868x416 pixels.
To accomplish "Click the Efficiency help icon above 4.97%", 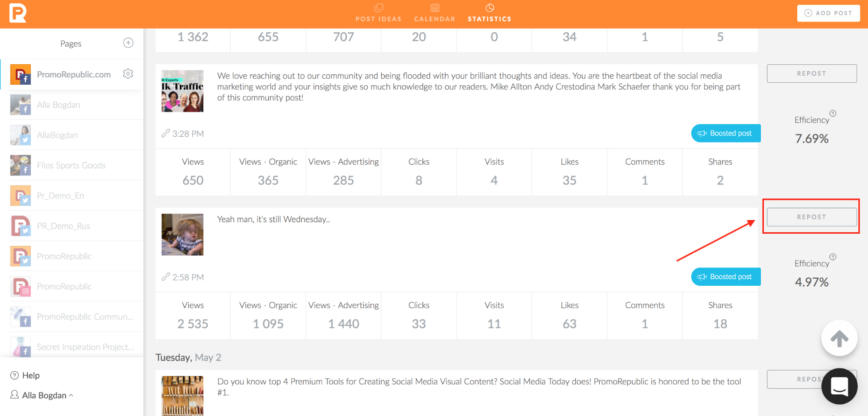I will [x=833, y=257].
